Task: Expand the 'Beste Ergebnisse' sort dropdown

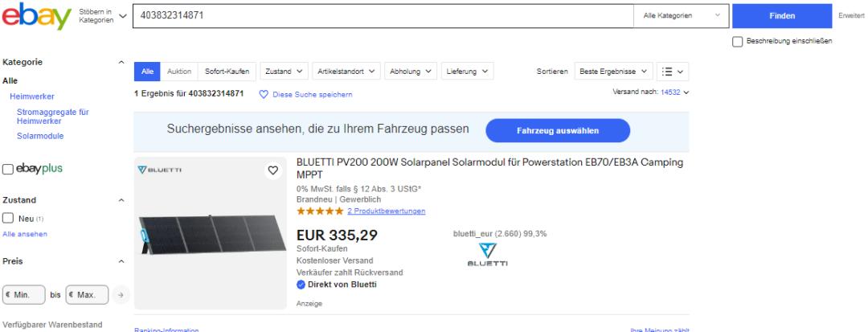Action: (614, 72)
